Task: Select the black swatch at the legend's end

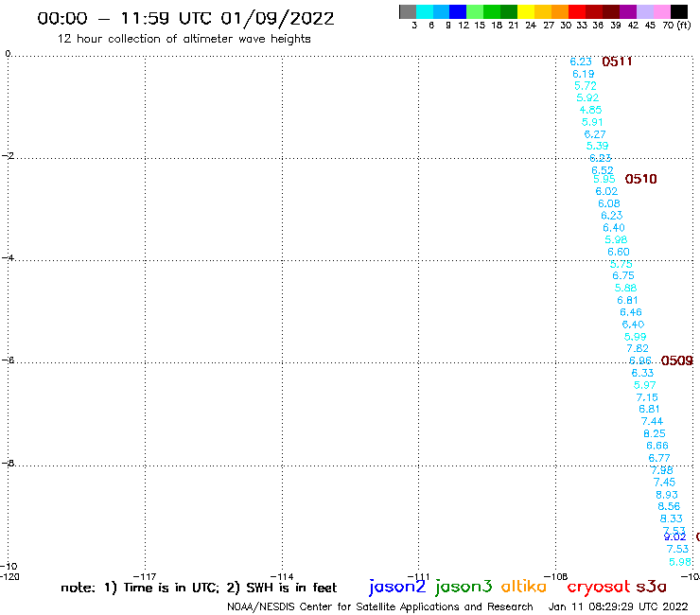Action: [679, 11]
